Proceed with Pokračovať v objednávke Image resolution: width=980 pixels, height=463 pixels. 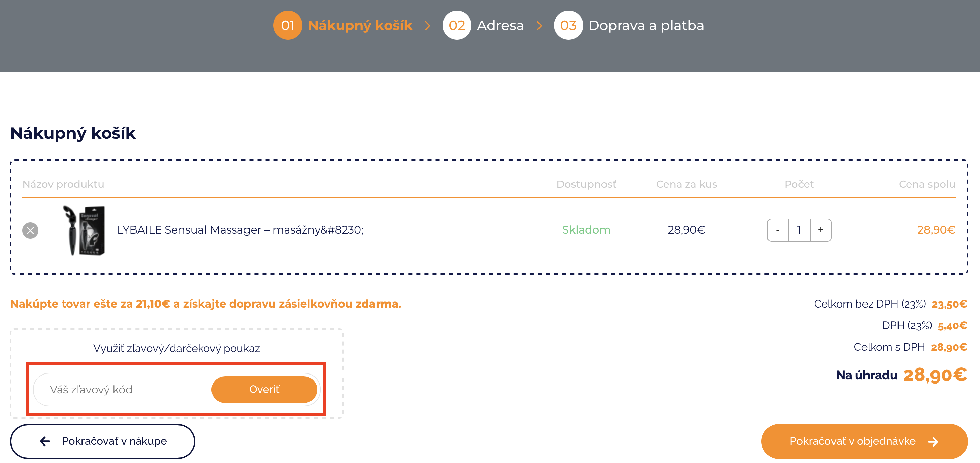(x=864, y=441)
